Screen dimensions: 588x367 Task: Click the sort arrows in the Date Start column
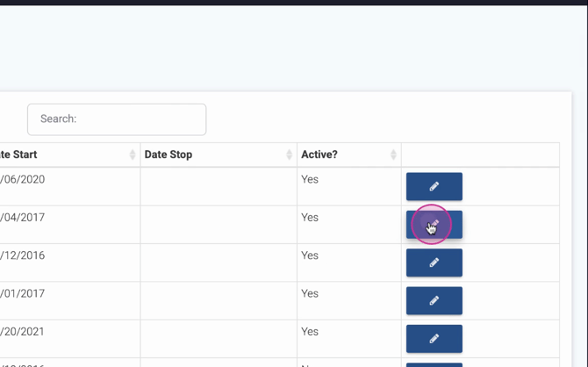coord(133,155)
